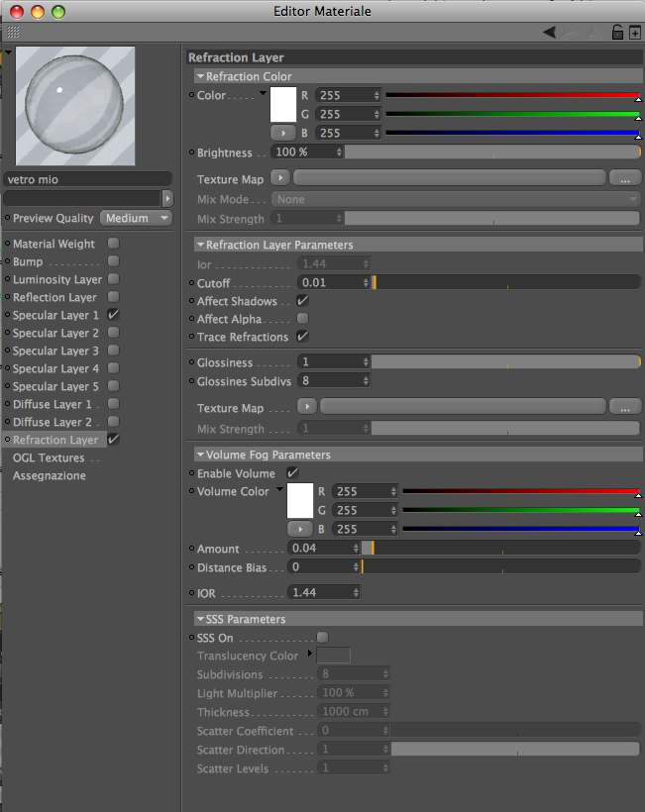Select Specular Layer 3 channel

click(x=55, y=351)
